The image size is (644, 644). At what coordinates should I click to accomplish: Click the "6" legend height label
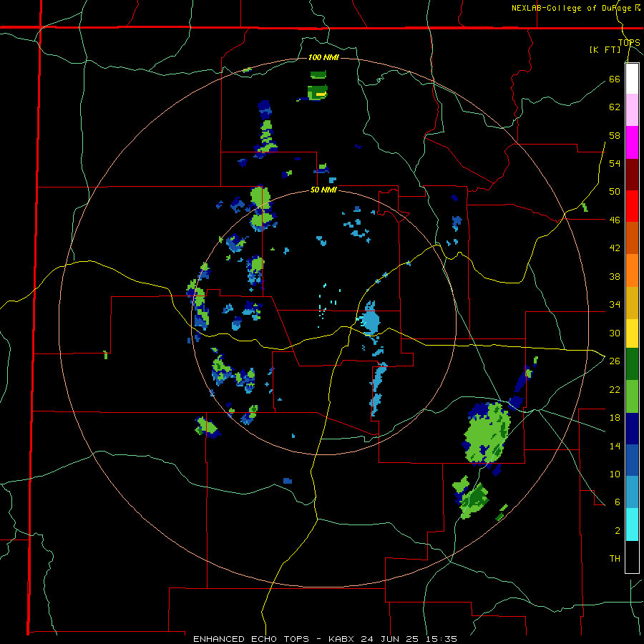point(618,502)
